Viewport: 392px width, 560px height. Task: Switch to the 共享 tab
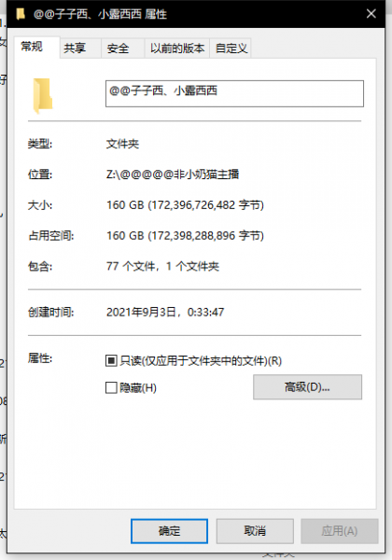pos(75,48)
